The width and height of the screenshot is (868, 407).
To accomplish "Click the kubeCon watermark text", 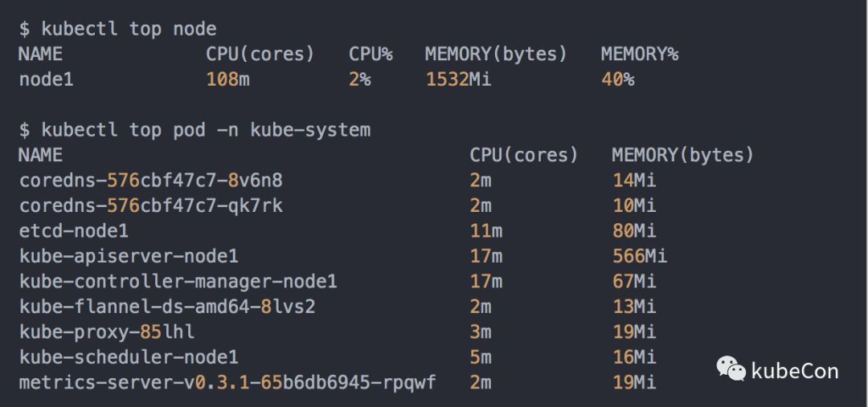I will (794, 371).
